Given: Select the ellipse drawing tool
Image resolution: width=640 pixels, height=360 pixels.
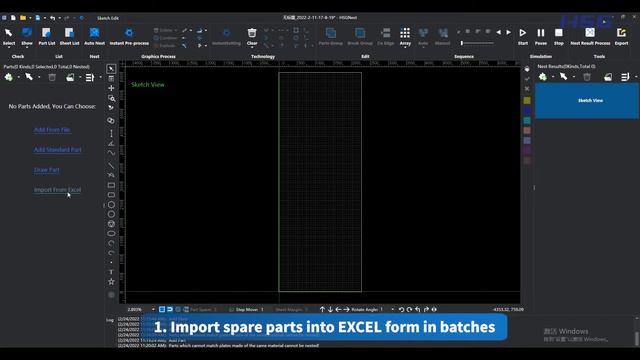Looking at the screenshot, I should tap(111, 233).
